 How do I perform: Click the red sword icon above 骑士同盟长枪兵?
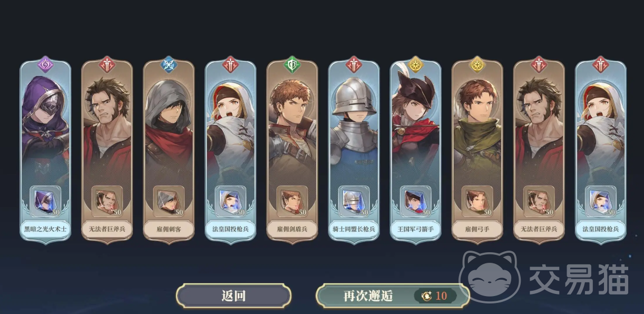click(x=354, y=64)
